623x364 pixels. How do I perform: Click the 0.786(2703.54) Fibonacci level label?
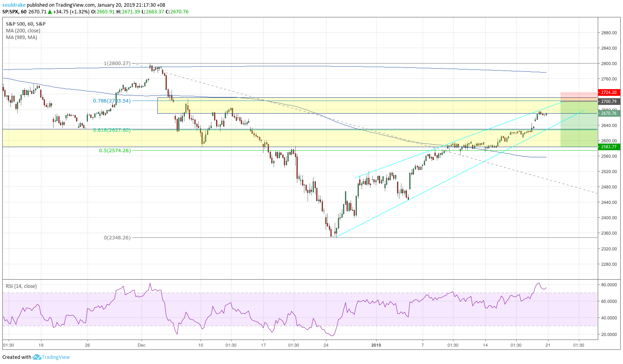(x=112, y=101)
